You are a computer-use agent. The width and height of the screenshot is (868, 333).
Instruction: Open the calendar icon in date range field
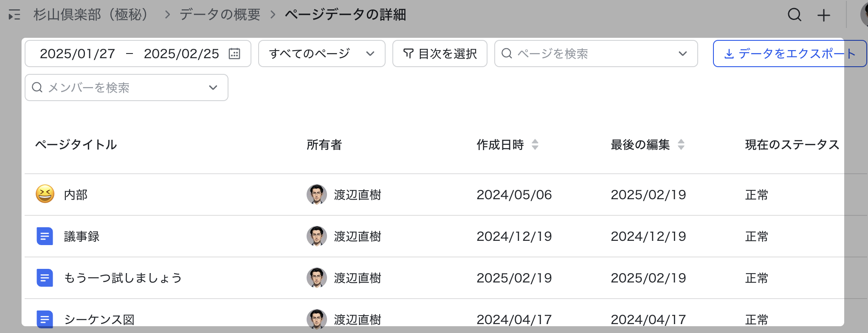click(234, 54)
